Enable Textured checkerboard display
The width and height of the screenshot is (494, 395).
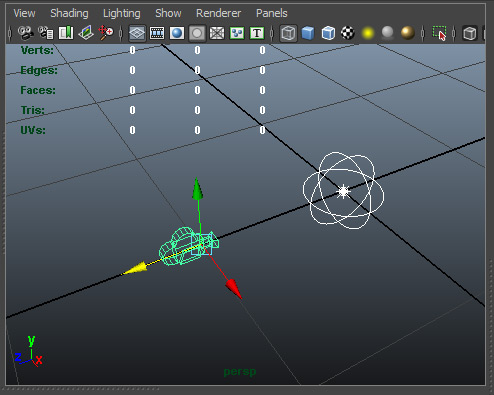tap(348, 33)
